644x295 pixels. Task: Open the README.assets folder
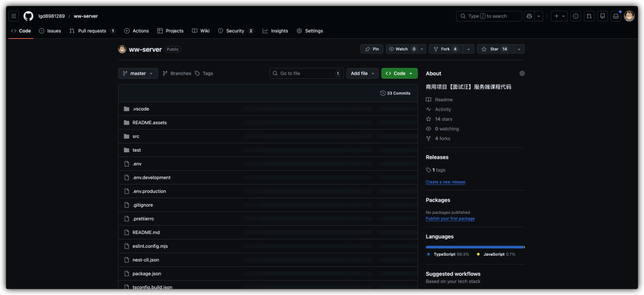click(x=150, y=122)
